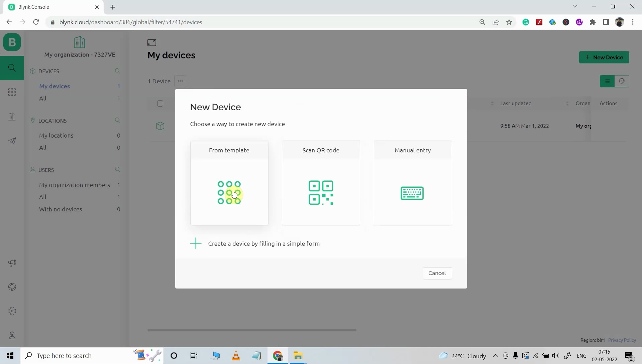642x364 pixels.
Task: Select My locations in the sidebar
Action: (56, 135)
